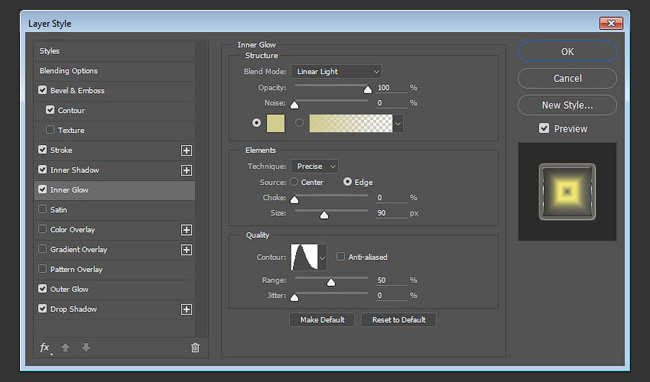This screenshot has width=650, height=382.
Task: Click the Choke slider handle
Action: [x=294, y=199]
